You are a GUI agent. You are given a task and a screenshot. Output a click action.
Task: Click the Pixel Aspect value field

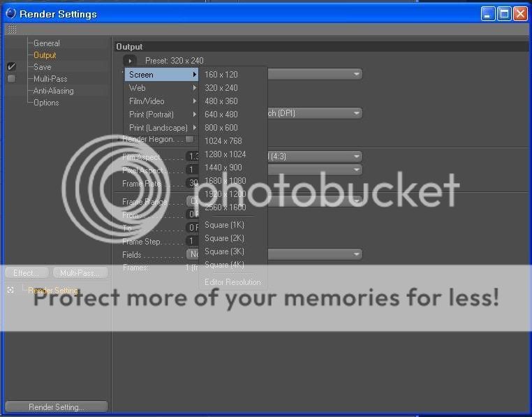tap(193, 170)
